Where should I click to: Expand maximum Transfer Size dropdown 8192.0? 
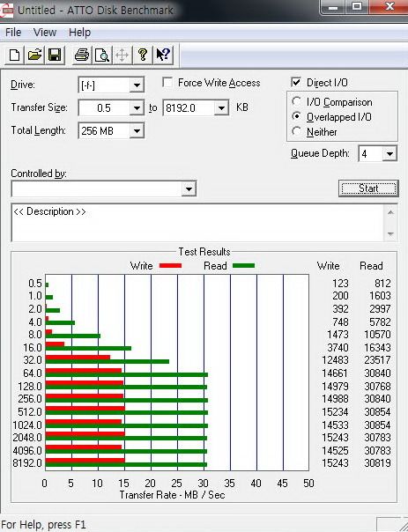(x=221, y=108)
